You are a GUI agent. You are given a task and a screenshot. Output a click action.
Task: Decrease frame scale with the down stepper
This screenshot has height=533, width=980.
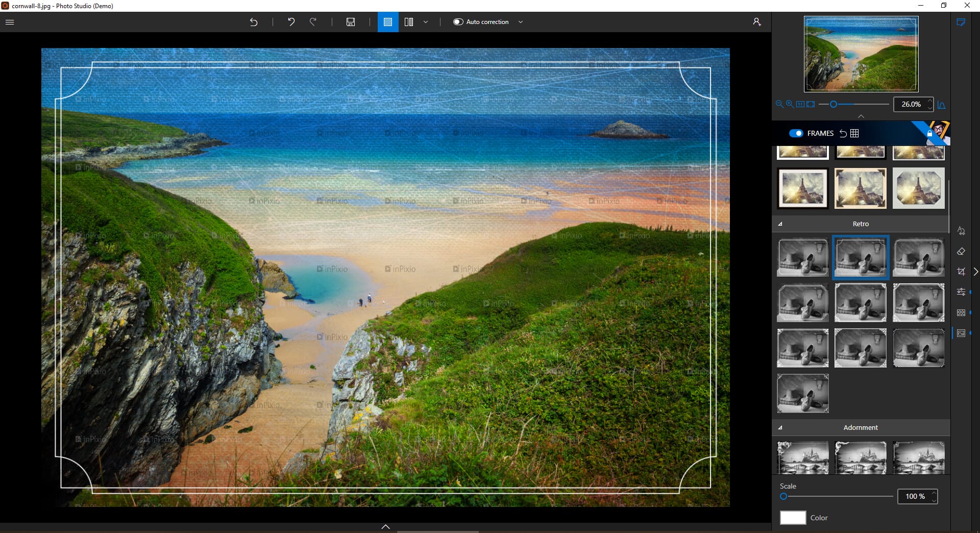934,500
